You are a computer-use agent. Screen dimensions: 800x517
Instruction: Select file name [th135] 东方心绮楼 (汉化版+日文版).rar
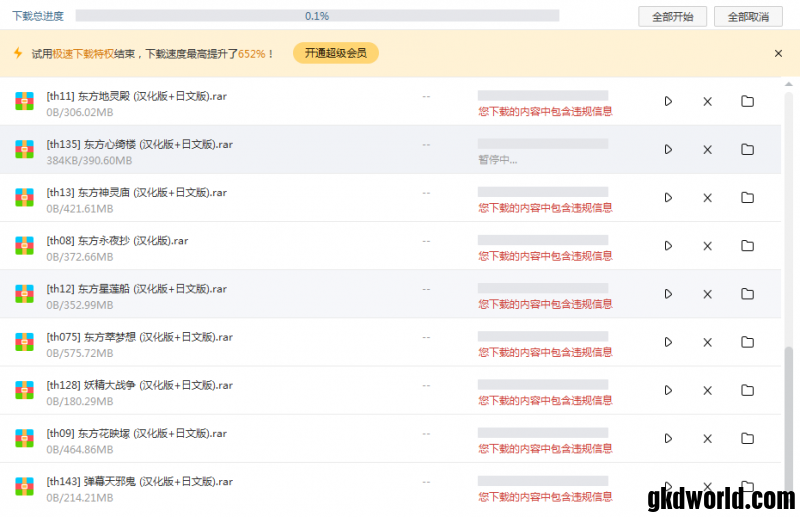point(139,144)
